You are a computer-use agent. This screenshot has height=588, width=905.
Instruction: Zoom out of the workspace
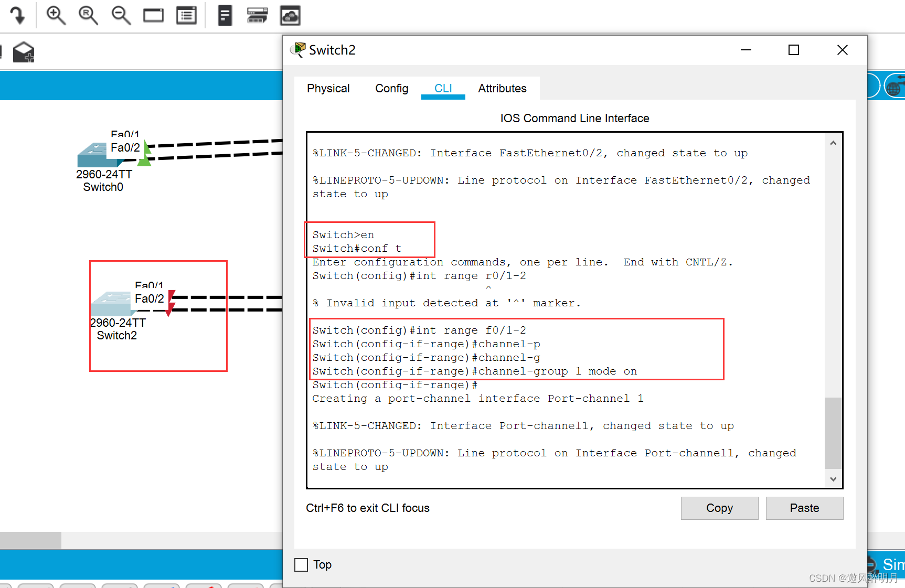pyautogui.click(x=121, y=15)
